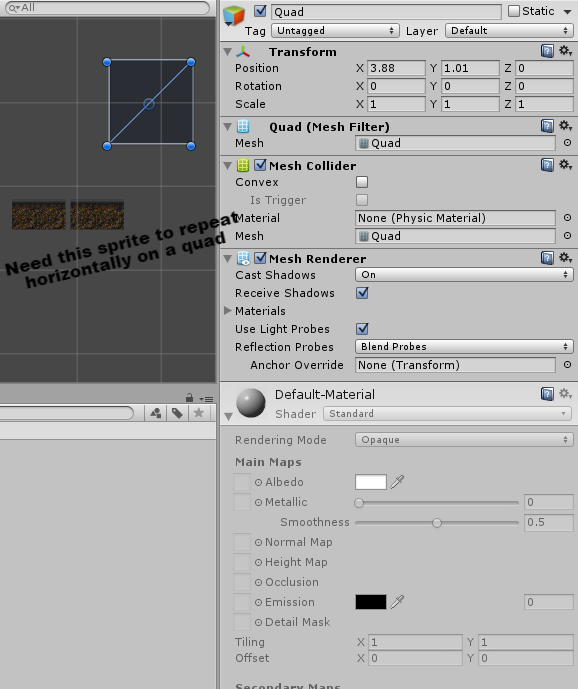578x689 pixels.
Task: Collapse the Transform component section
Action: [x=228, y=52]
